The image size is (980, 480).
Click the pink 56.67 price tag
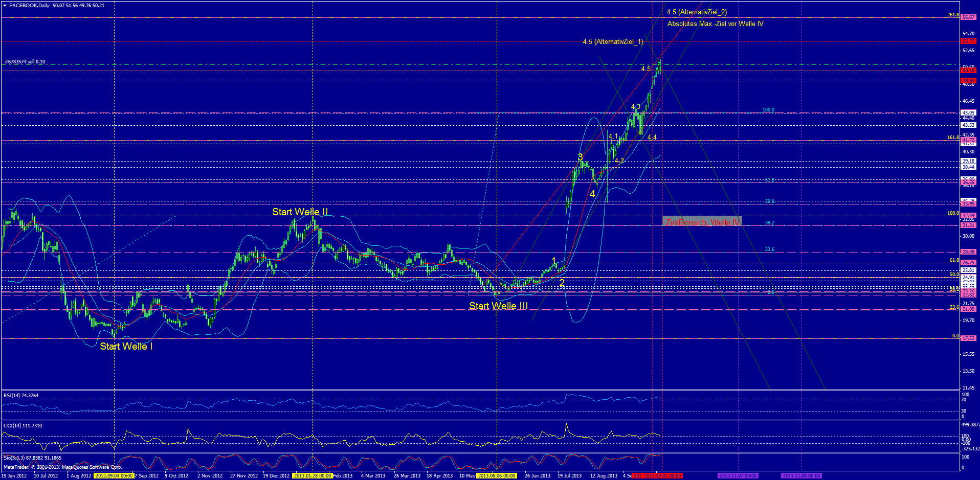pos(968,17)
